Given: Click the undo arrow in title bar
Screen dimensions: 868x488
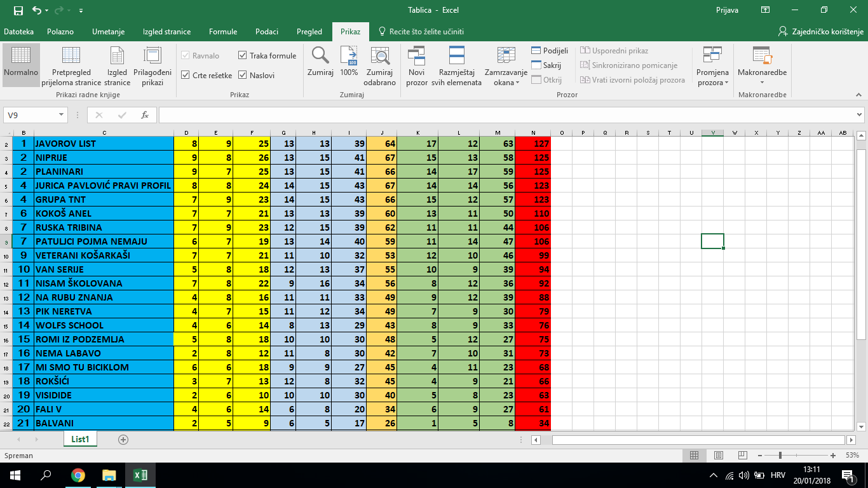Looking at the screenshot, I should (36, 11).
